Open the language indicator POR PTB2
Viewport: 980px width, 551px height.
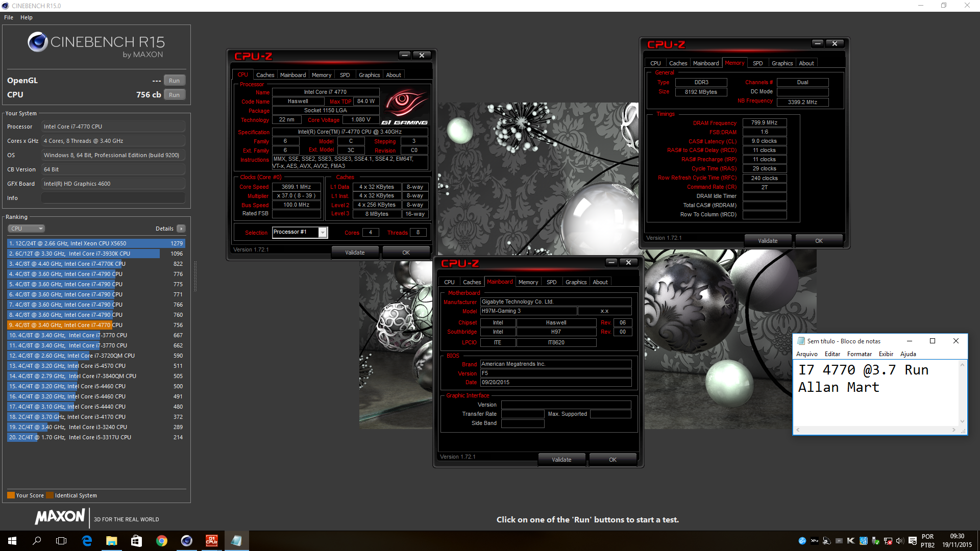pyautogui.click(x=927, y=541)
